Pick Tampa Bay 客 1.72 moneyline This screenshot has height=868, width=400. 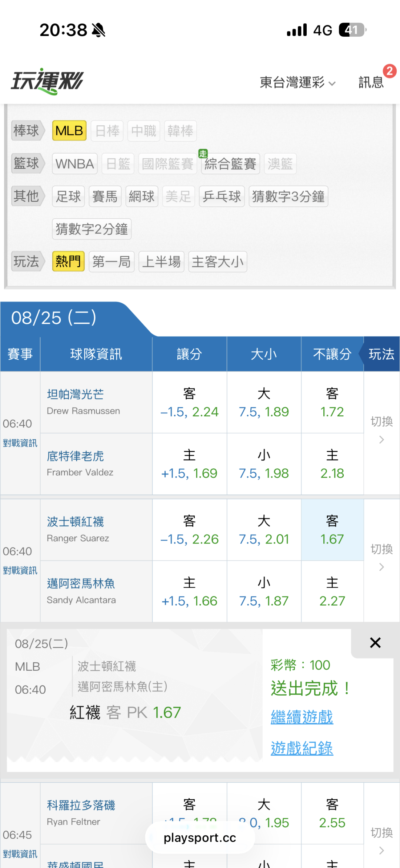(332, 402)
